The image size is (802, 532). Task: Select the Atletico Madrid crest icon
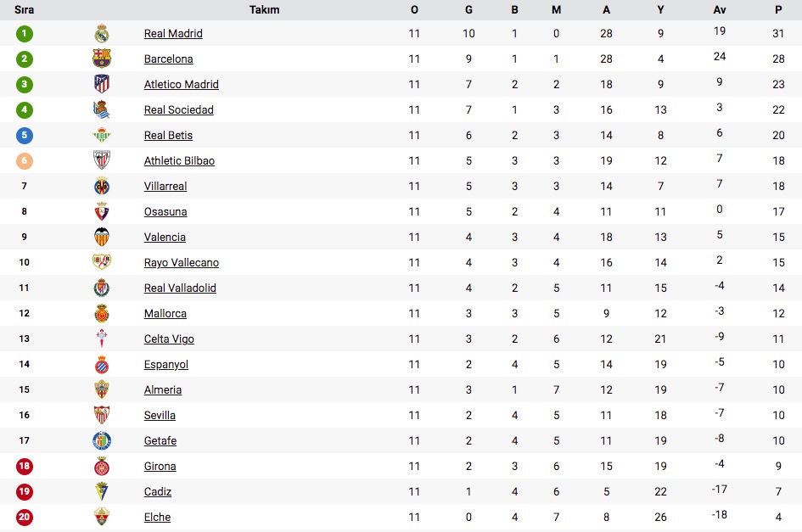tap(102, 84)
